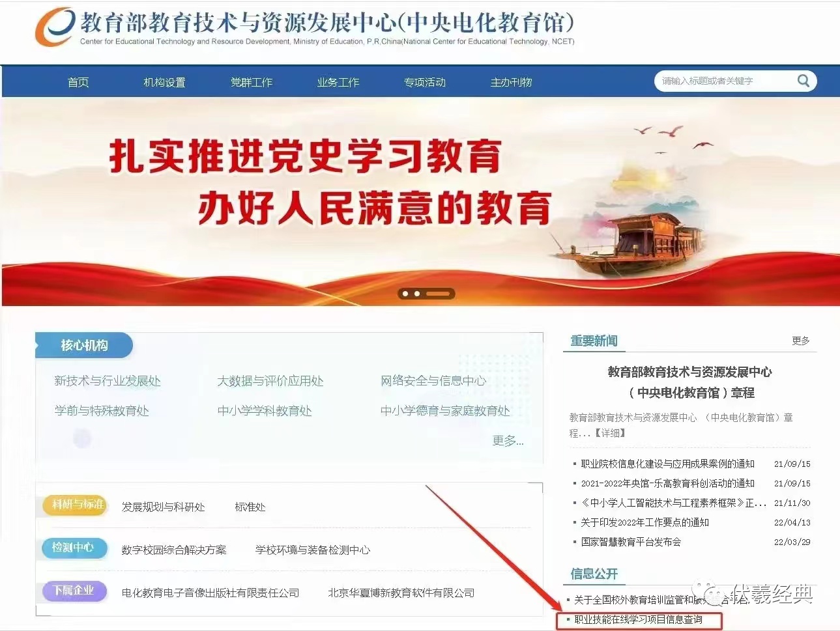Click the 核心机构 section header tab
The width and height of the screenshot is (840, 631).
(84, 345)
